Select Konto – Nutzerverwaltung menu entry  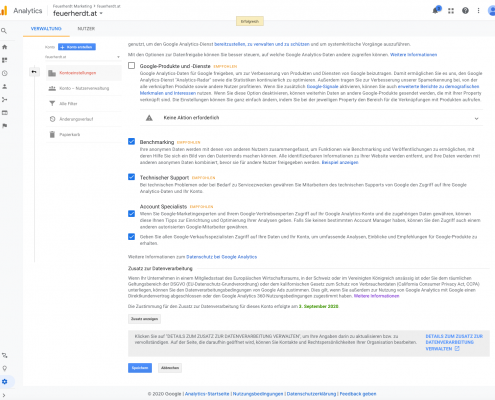click(84, 88)
